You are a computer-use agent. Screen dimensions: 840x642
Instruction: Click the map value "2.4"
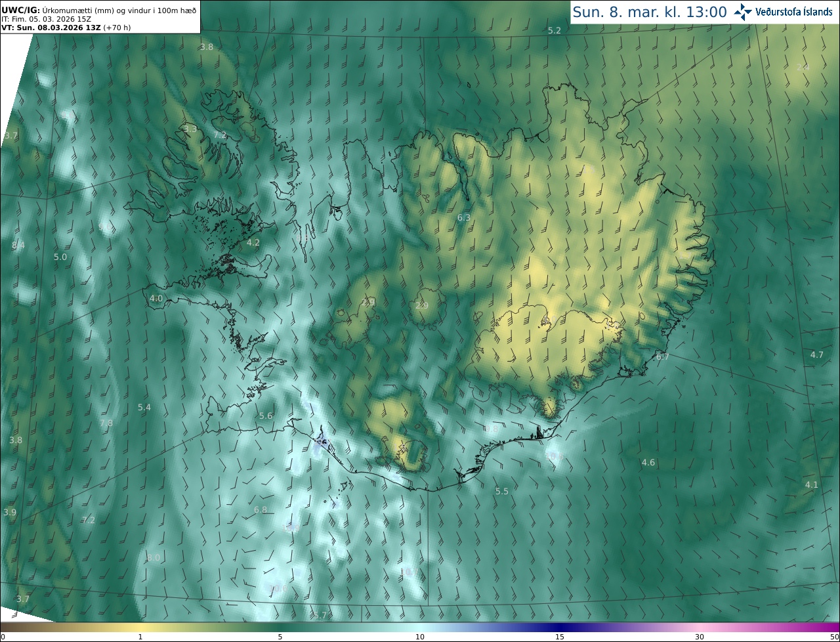point(803,67)
